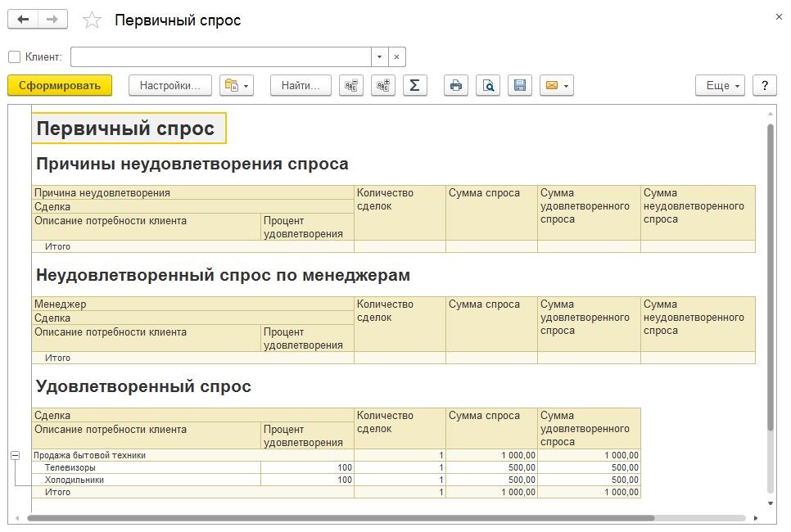Image resolution: width=791 pixels, height=532 pixels.
Task: Click the 100 percent cell for Холодильники
Action: pyautogui.click(x=308, y=480)
